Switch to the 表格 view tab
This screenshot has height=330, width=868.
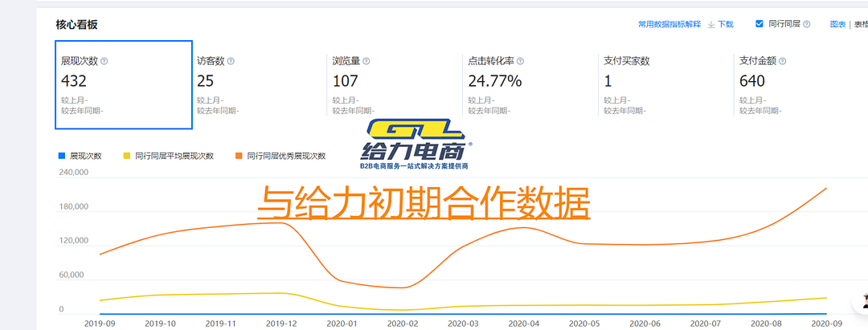(x=859, y=25)
